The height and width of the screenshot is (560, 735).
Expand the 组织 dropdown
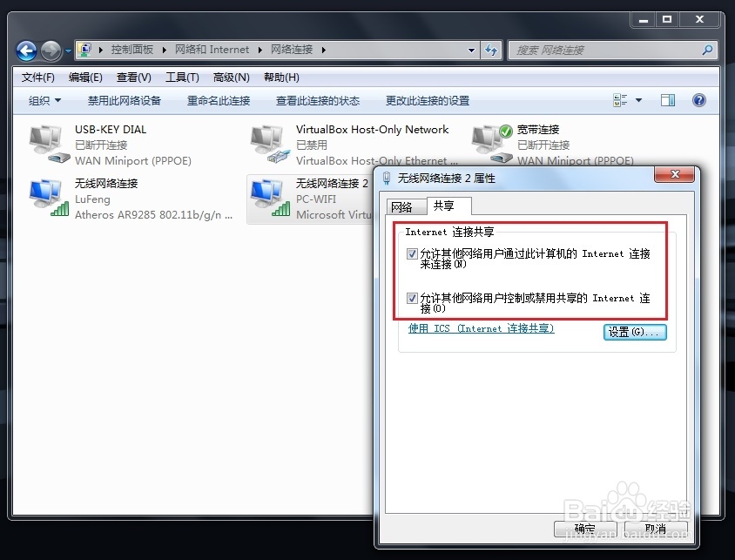click(44, 101)
